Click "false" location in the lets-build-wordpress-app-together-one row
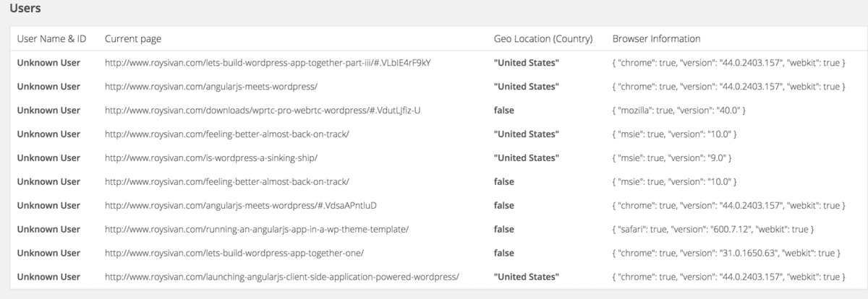This screenshot has width=868, height=299. 504,253
